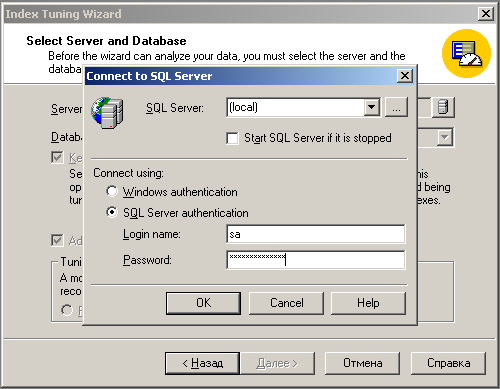Enable Start SQL Server if it is stopped
The image size is (500, 389).
[x=232, y=138]
